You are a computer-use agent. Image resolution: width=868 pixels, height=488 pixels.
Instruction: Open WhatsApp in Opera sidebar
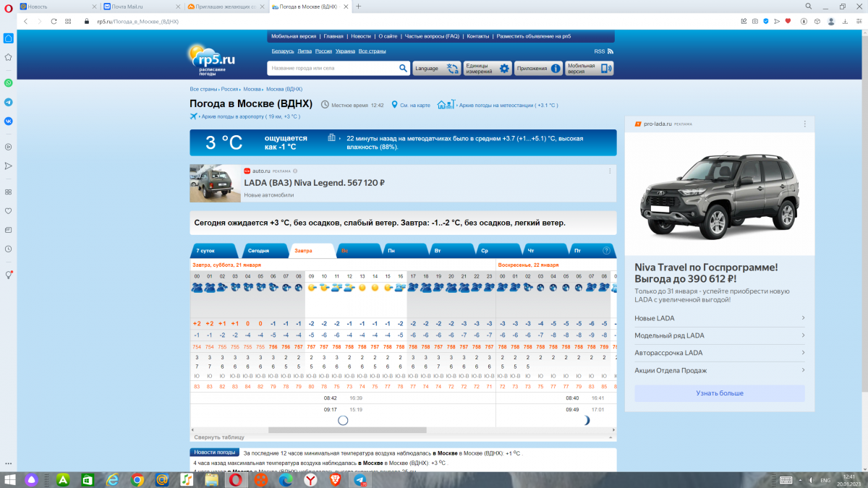[8, 83]
